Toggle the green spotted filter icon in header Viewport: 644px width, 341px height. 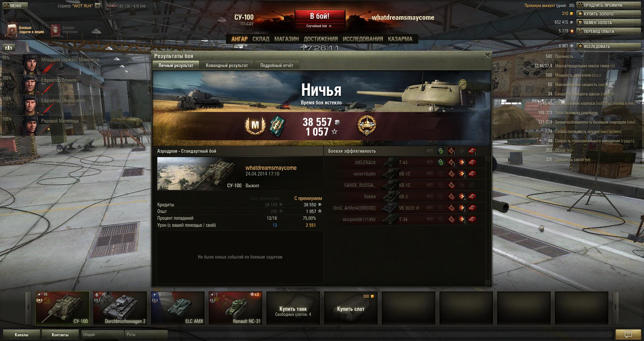point(441,151)
